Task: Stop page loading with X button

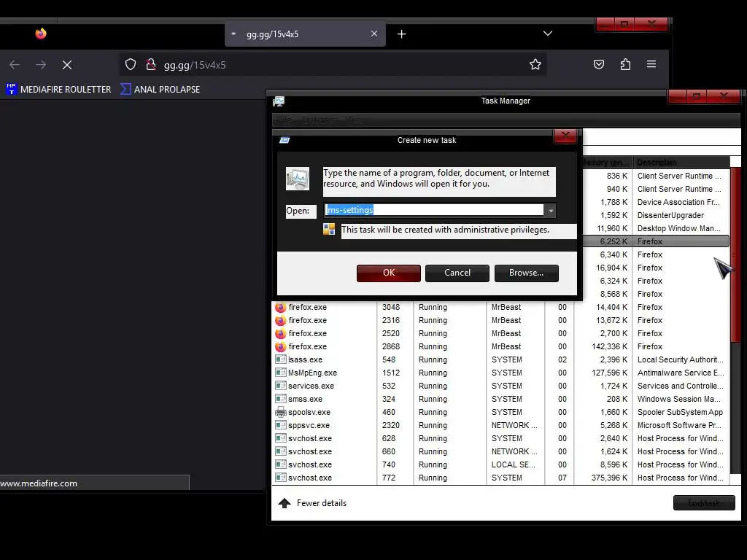Action: coord(67,65)
